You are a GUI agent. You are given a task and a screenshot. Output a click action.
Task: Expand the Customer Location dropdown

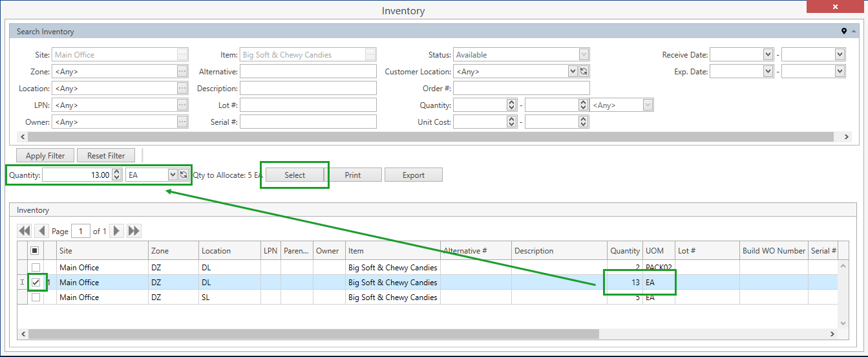coord(572,72)
